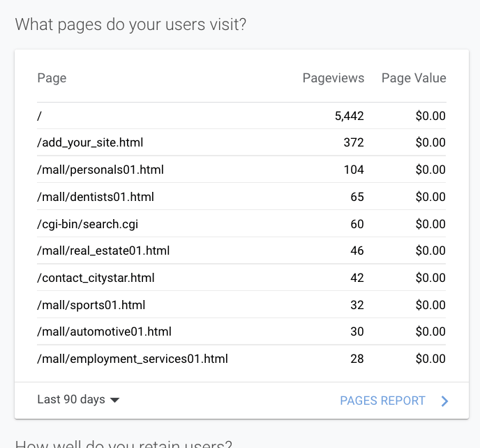Click the 104 pageviews value for personals
The image size is (480, 448).
click(x=354, y=170)
